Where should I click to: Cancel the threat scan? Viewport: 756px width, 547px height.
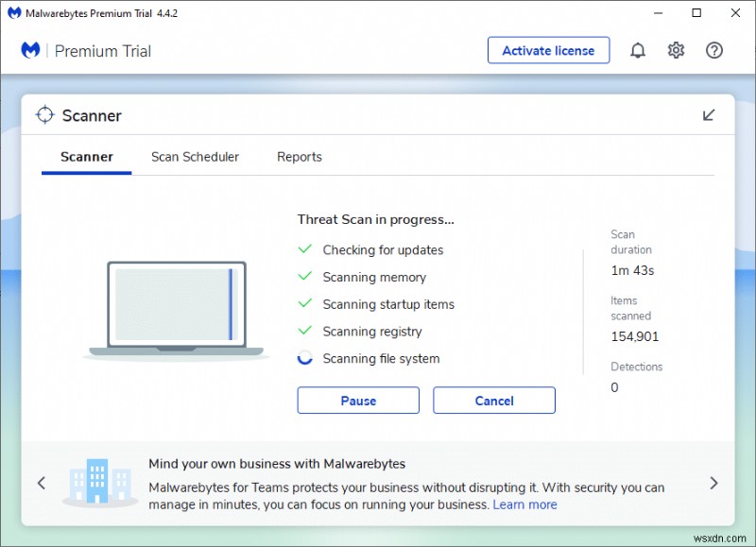click(493, 400)
